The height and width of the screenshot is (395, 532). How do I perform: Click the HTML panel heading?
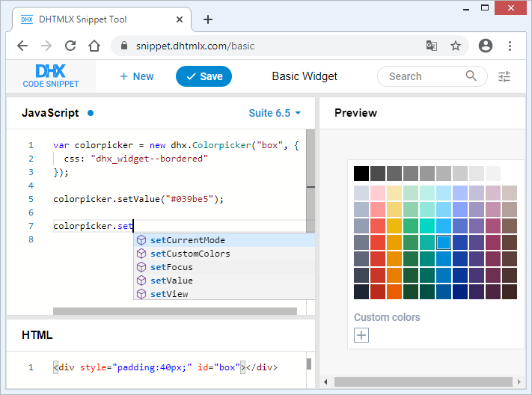(37, 335)
